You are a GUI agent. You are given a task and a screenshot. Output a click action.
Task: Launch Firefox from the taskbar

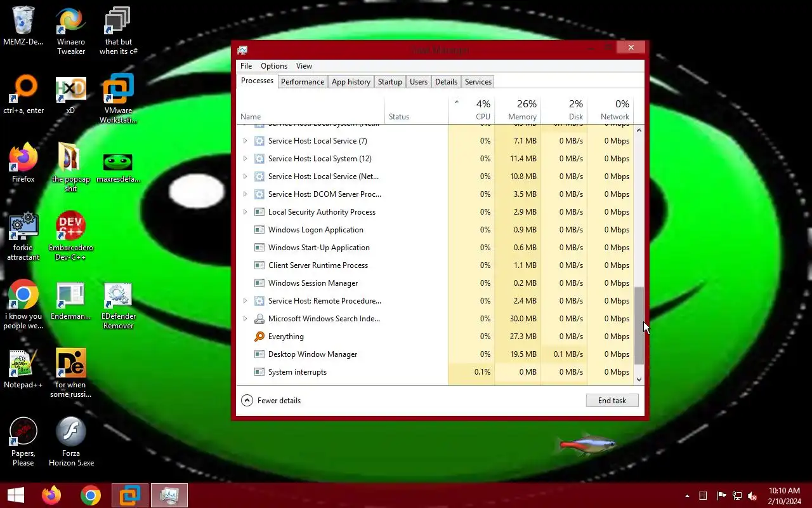click(x=51, y=495)
